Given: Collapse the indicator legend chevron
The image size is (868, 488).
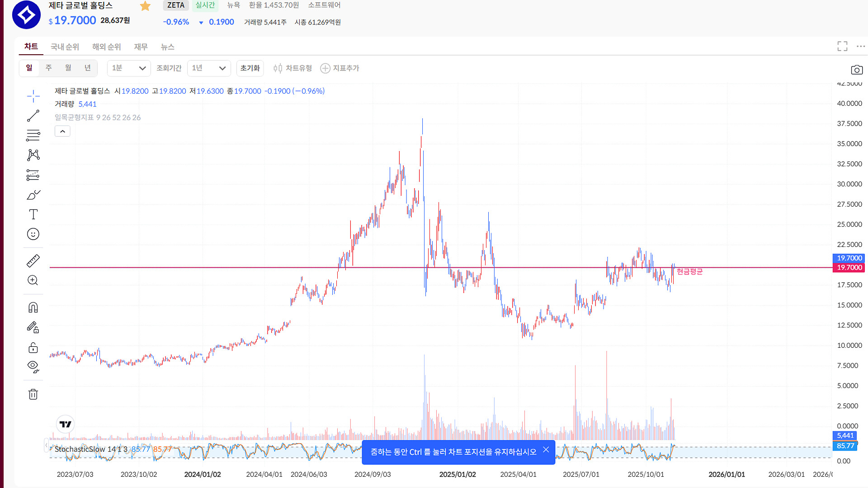Looking at the screenshot, I should [x=62, y=131].
